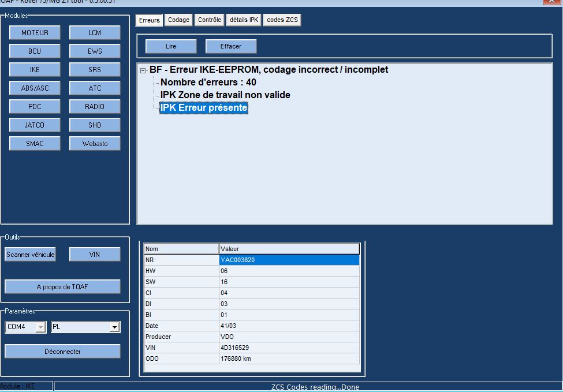Open the JATCO gearbox module
This screenshot has height=392, width=563.
[35, 125]
